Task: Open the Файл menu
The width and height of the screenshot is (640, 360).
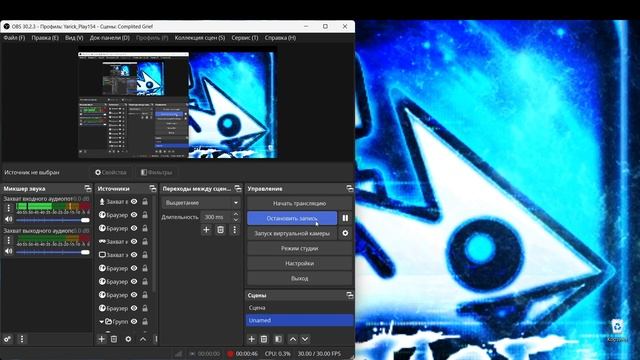Action: tap(14, 38)
